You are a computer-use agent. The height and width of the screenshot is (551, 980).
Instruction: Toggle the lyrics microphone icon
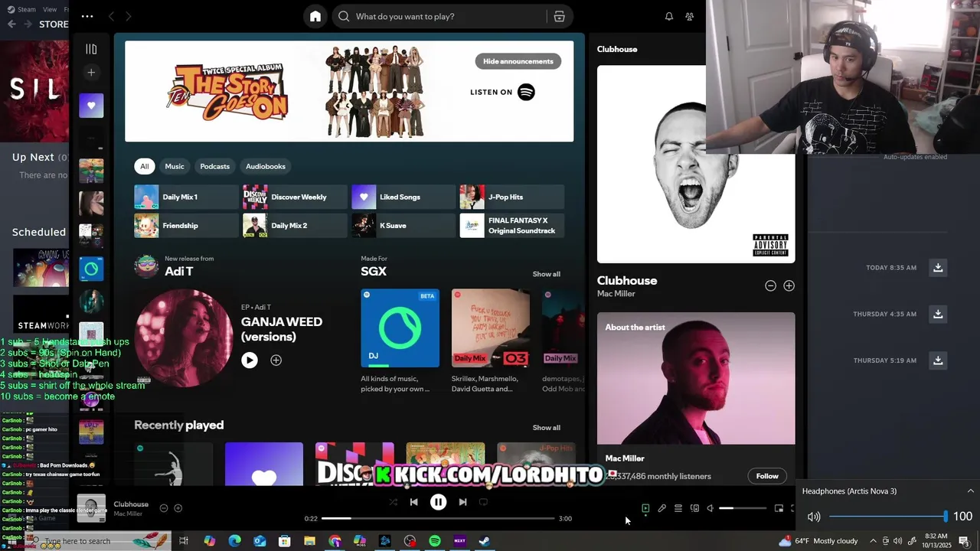[662, 508]
